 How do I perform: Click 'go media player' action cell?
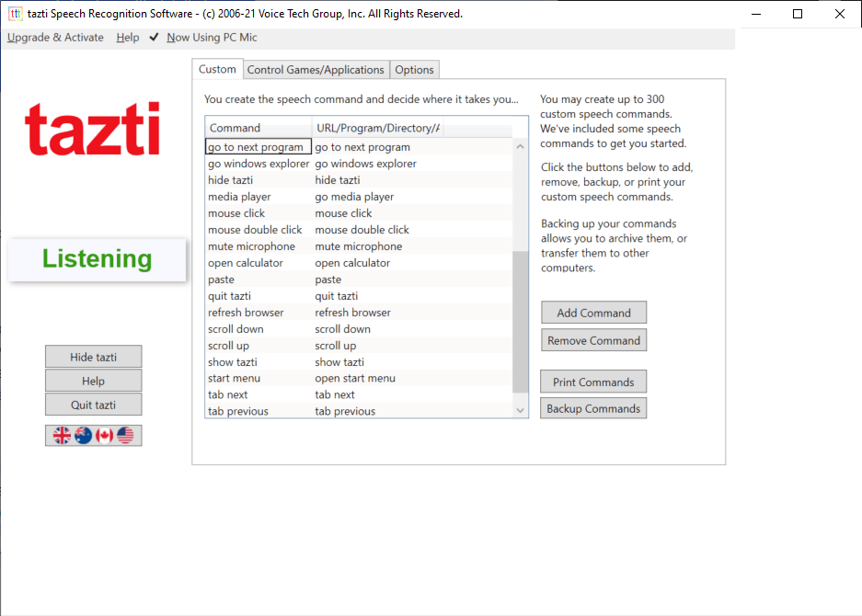(354, 197)
